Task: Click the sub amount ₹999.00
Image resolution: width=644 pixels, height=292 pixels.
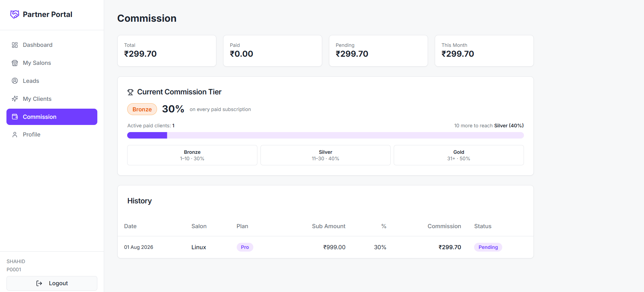Action: (334, 247)
